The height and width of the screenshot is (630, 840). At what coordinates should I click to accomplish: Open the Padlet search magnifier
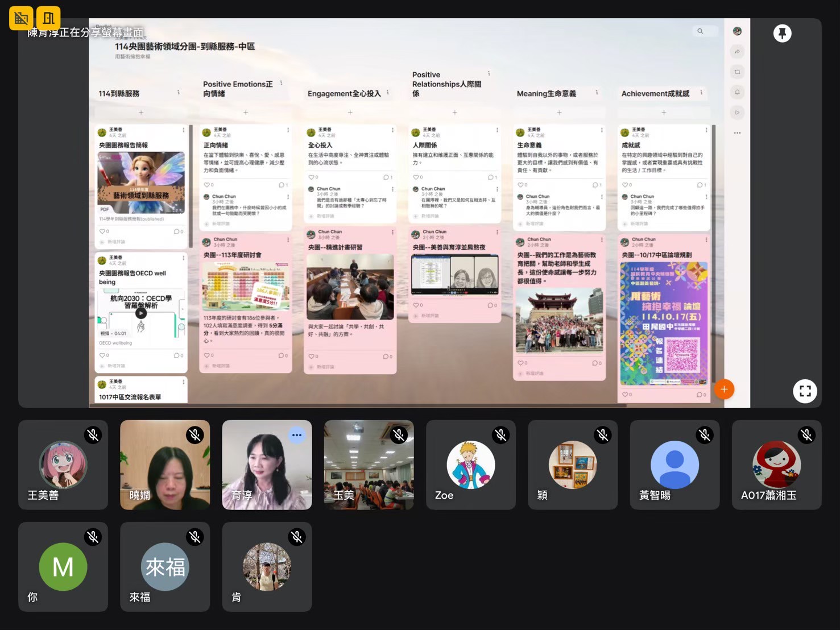700,31
